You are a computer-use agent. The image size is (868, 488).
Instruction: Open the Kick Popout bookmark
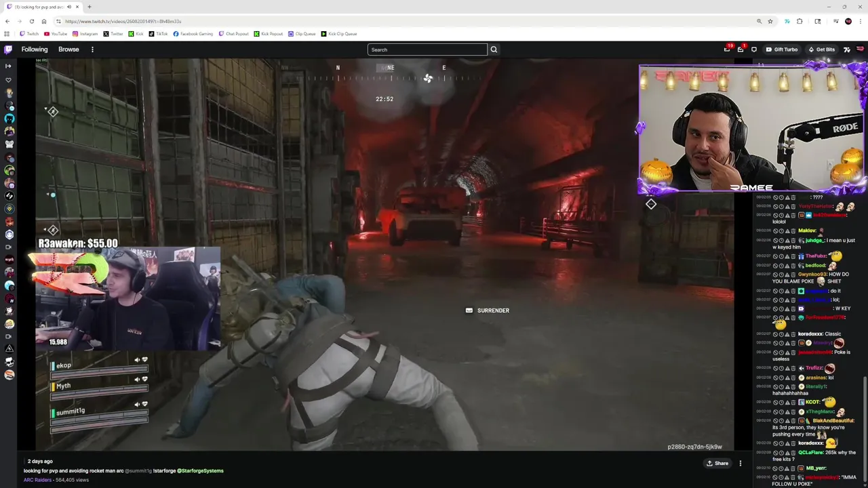pyautogui.click(x=269, y=34)
